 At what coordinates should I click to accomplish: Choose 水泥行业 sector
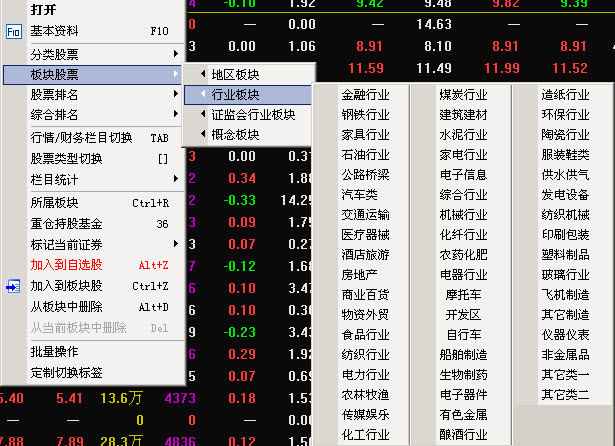[x=463, y=135]
